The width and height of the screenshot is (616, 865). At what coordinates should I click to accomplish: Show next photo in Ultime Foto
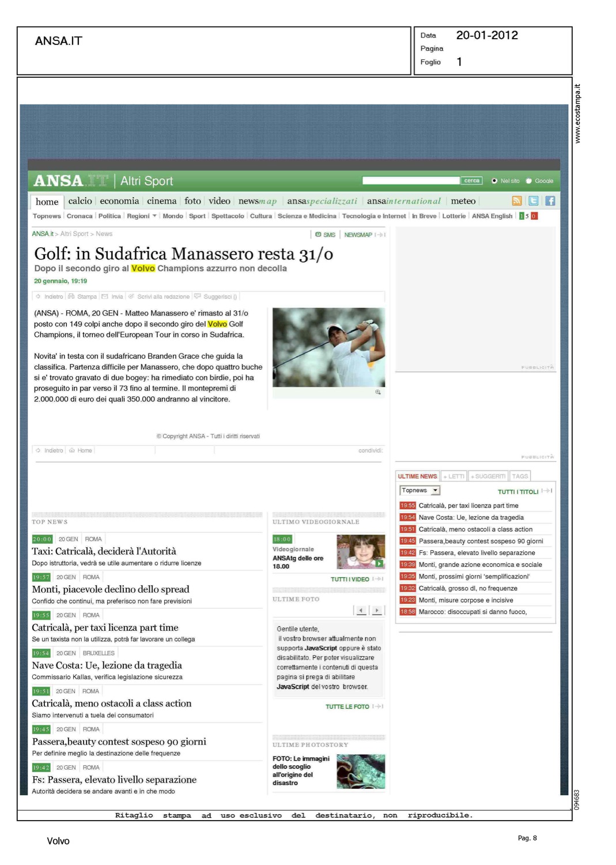pos(377,610)
